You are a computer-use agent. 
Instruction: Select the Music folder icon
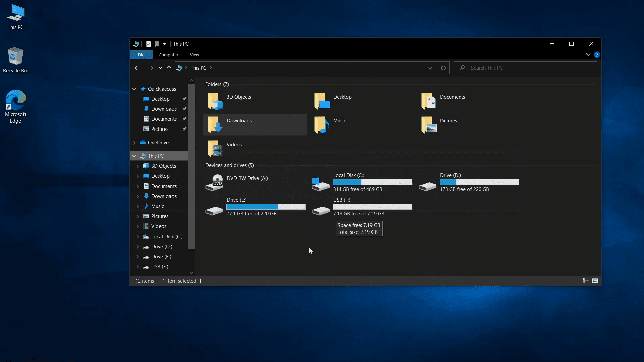coord(322,124)
